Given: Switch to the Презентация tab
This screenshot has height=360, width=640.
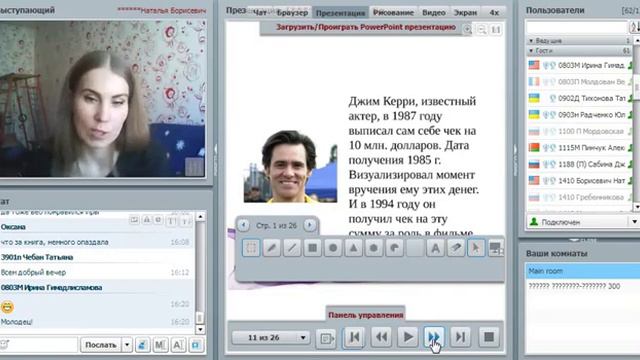Looking at the screenshot, I should pyautogui.click(x=340, y=13).
